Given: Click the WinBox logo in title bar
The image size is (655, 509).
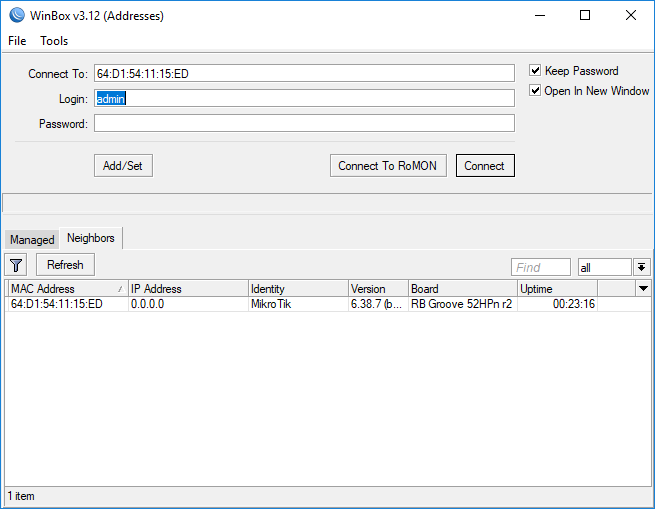Looking at the screenshot, I should [17, 15].
